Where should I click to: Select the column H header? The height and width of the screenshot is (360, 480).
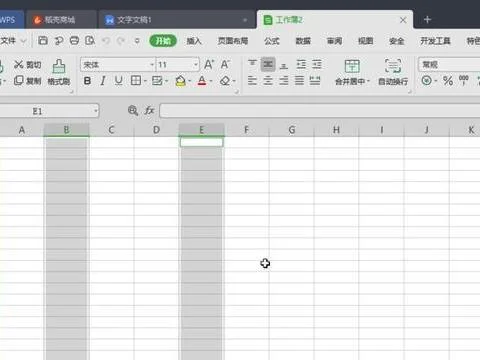click(x=336, y=130)
